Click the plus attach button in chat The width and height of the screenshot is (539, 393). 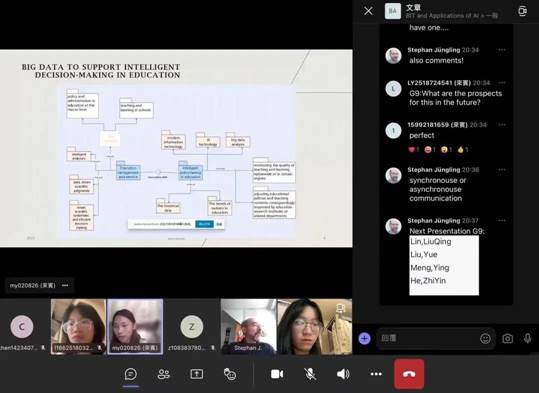pyautogui.click(x=364, y=339)
